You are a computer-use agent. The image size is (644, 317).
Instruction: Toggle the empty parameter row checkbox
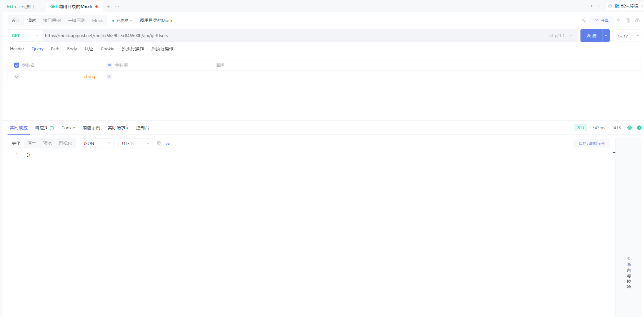[17, 76]
